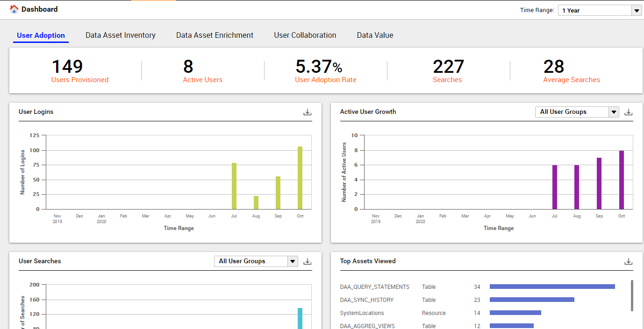Click the August bar in User Logins
This screenshot has width=644, height=329.
tap(256, 203)
